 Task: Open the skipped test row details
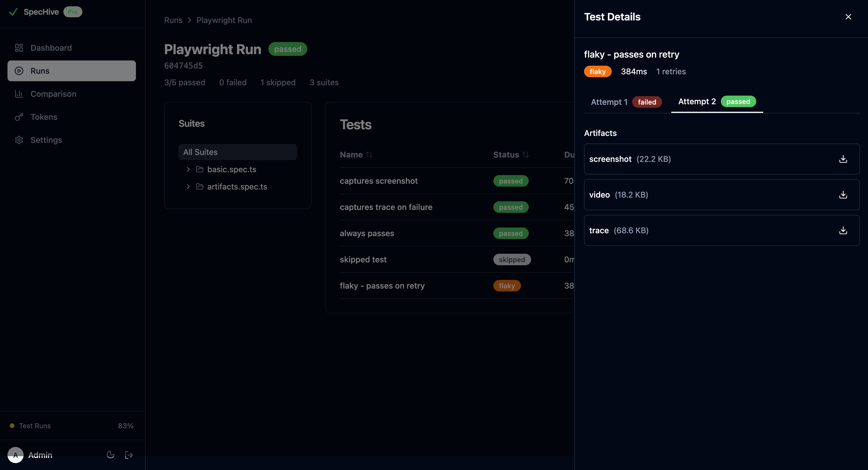click(363, 259)
